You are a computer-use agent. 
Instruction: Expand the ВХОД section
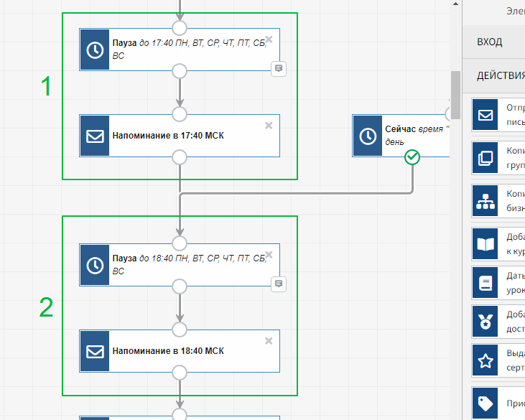click(x=494, y=42)
